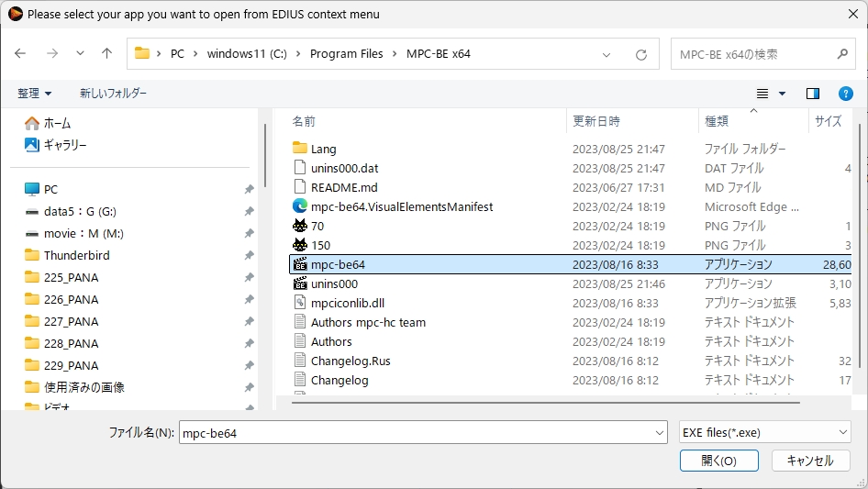Screen dimensions: 868x489
Task: Click the folder icon in address bar
Action: (142, 53)
